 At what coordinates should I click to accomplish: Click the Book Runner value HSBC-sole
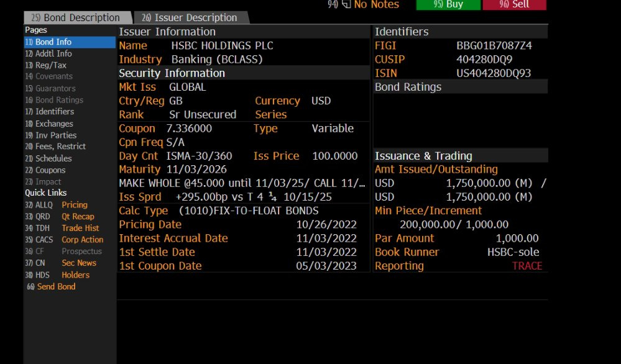[513, 252]
